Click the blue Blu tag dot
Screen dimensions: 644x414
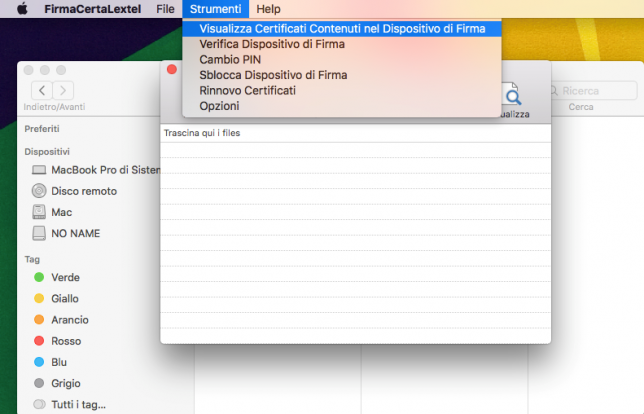[x=39, y=362]
